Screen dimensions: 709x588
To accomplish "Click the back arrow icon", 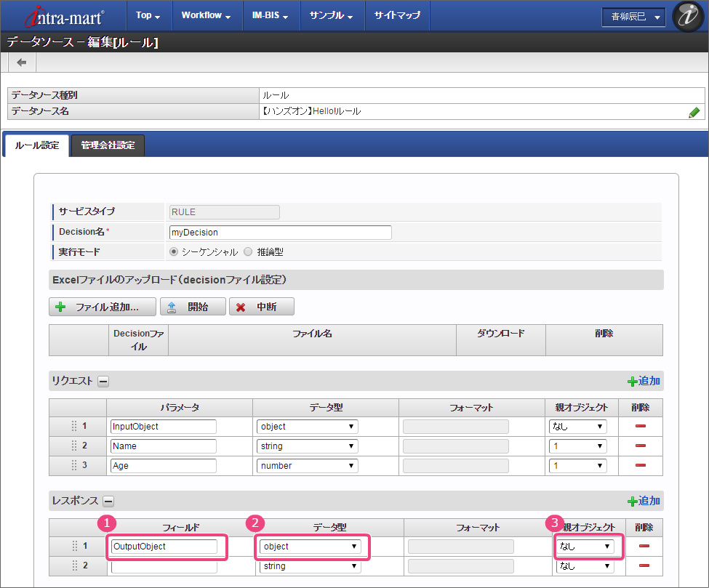I will click(21, 63).
